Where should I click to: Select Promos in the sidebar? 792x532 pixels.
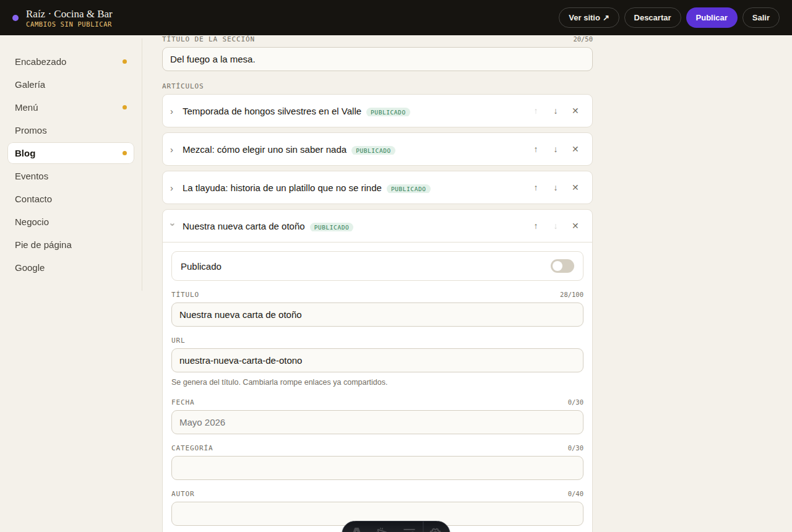point(71,131)
